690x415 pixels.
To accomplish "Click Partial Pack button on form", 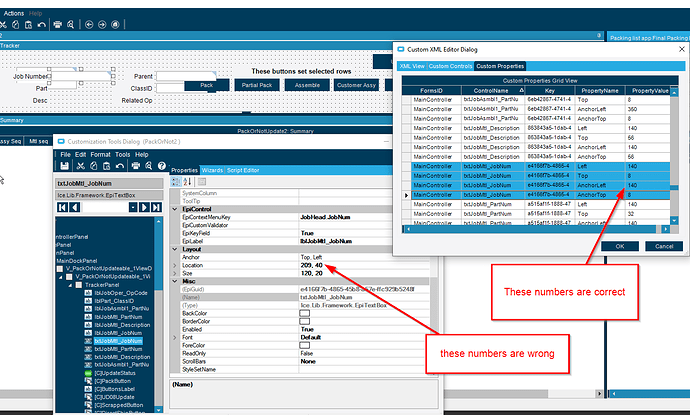I will 257,85.
